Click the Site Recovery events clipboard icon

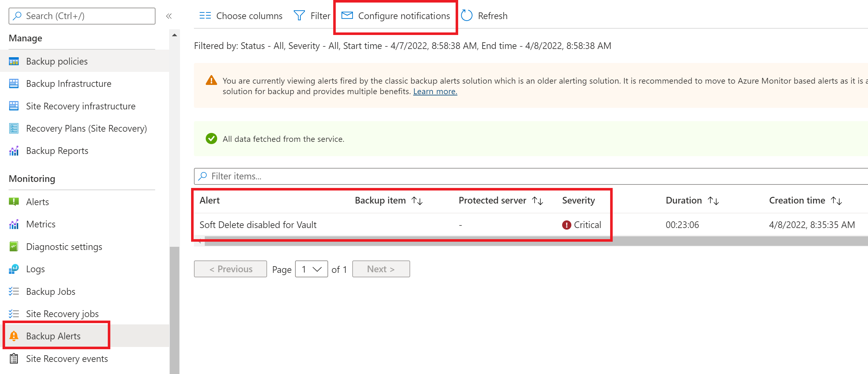14,358
